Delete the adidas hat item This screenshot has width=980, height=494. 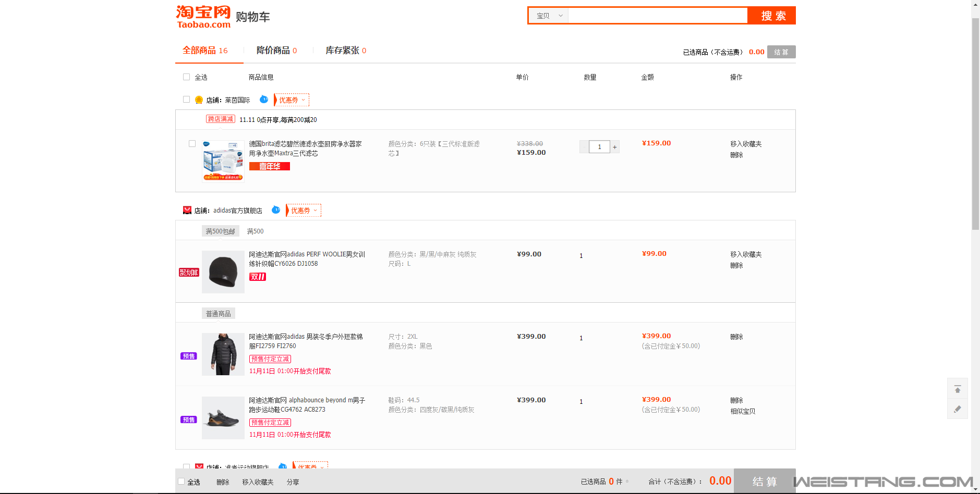click(736, 265)
